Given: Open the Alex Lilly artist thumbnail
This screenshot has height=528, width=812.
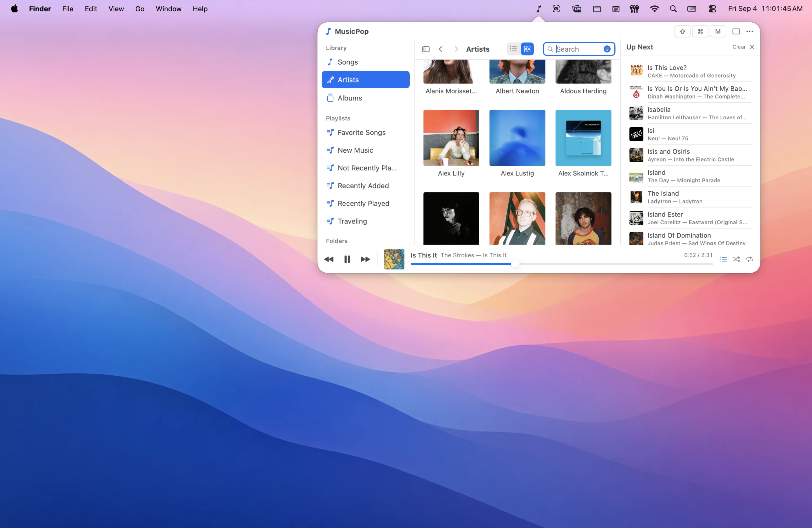Looking at the screenshot, I should click(451, 138).
